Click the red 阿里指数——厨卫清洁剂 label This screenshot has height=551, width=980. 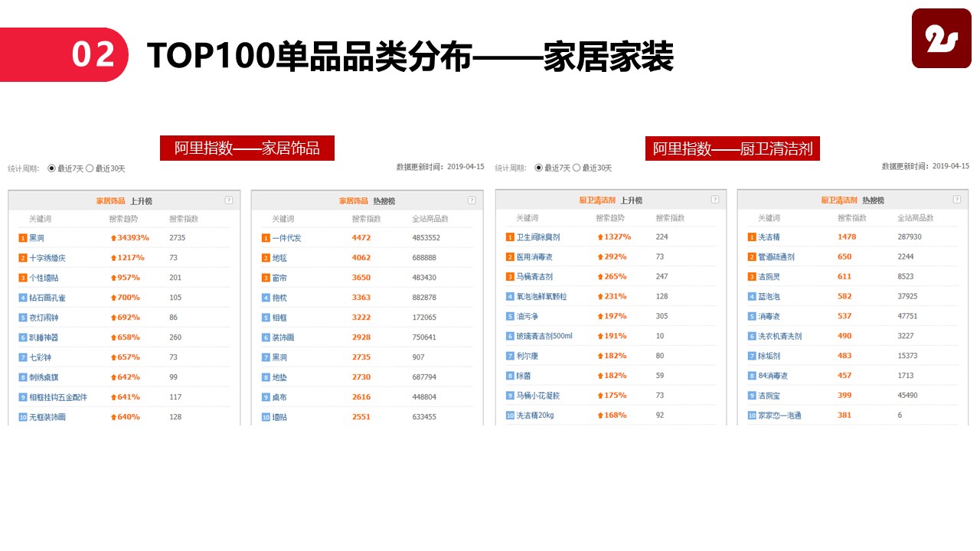733,148
